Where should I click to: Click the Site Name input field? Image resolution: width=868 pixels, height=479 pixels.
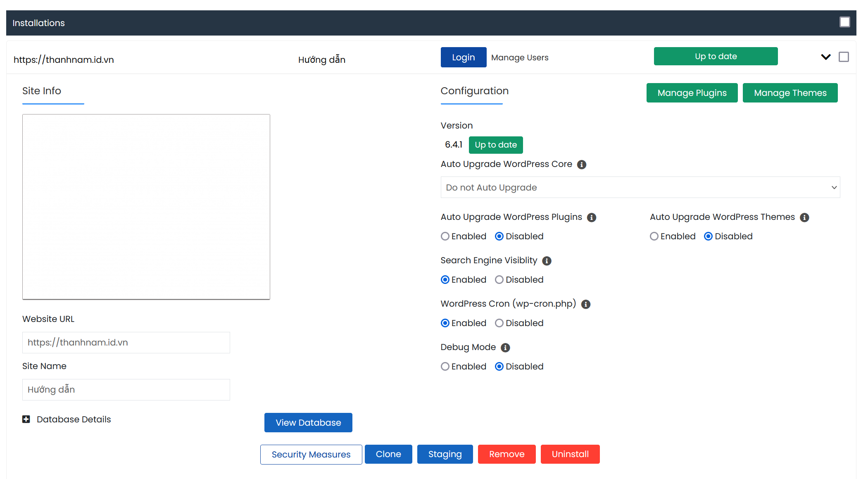pos(126,390)
